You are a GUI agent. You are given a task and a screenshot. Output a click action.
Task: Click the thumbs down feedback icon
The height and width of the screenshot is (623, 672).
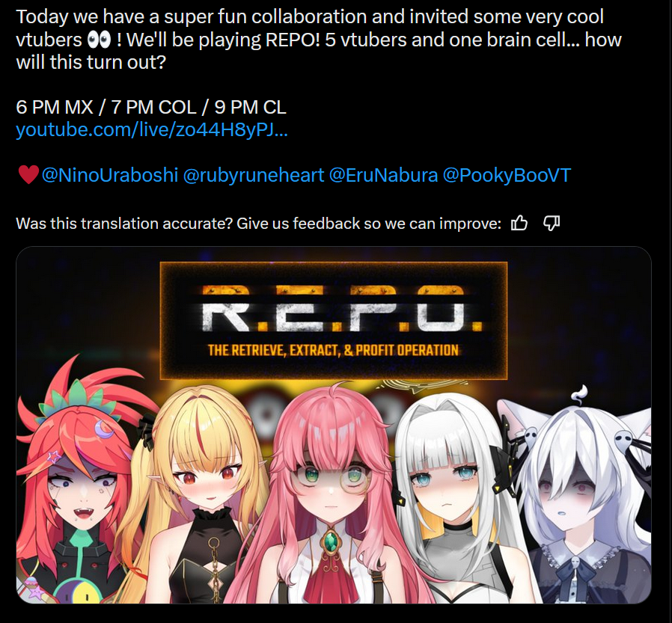point(551,223)
